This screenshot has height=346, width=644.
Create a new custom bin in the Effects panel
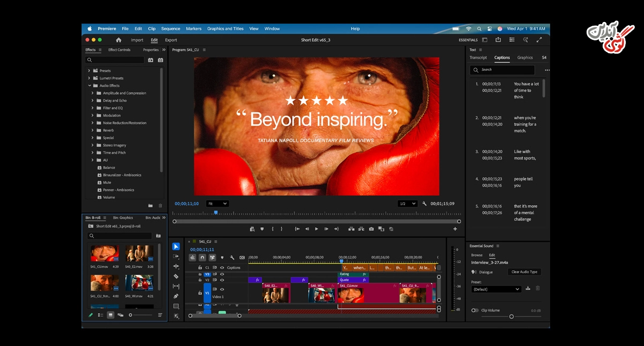[150, 206]
